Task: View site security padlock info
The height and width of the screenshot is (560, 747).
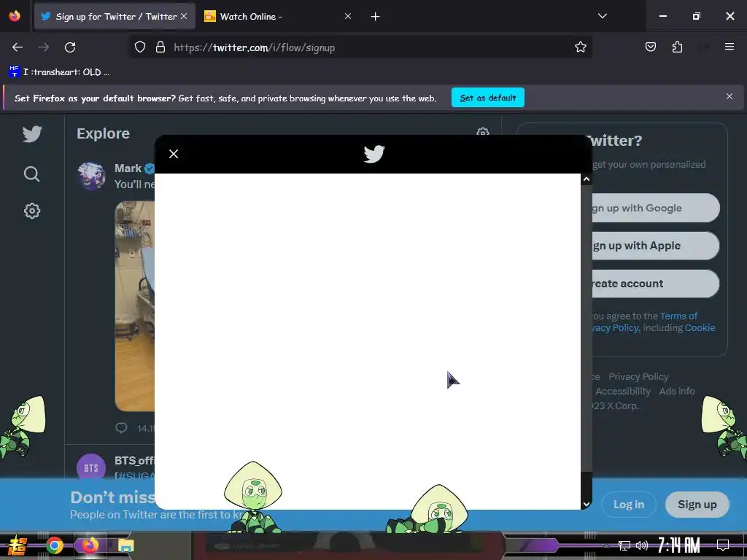Action: pos(160,47)
